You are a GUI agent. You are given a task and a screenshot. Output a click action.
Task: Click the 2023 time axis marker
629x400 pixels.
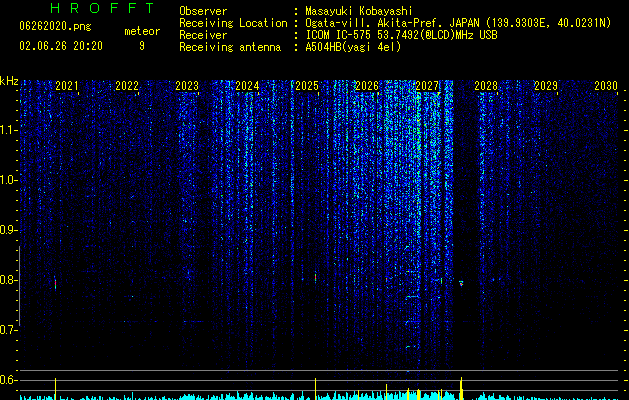[x=187, y=86]
